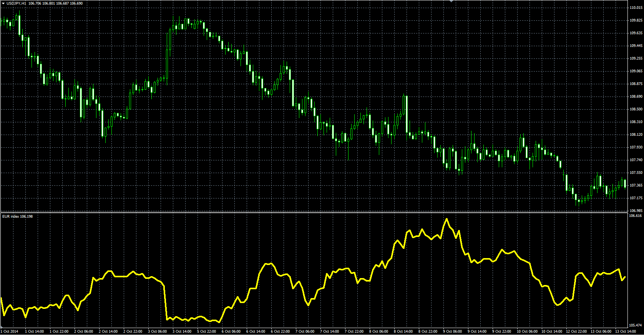The width and height of the screenshot is (644, 335).
Task: Click the 6 Oct 14:00 time label
Action: (x=256, y=332)
